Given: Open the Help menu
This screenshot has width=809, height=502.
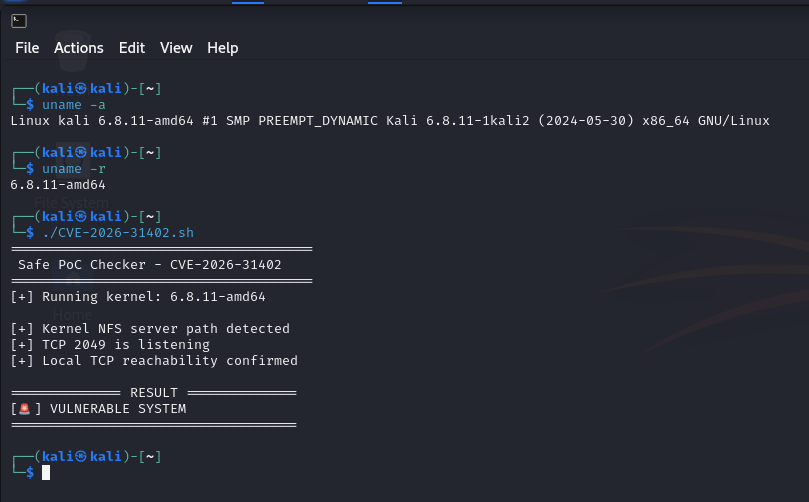Looking at the screenshot, I should (x=222, y=48).
